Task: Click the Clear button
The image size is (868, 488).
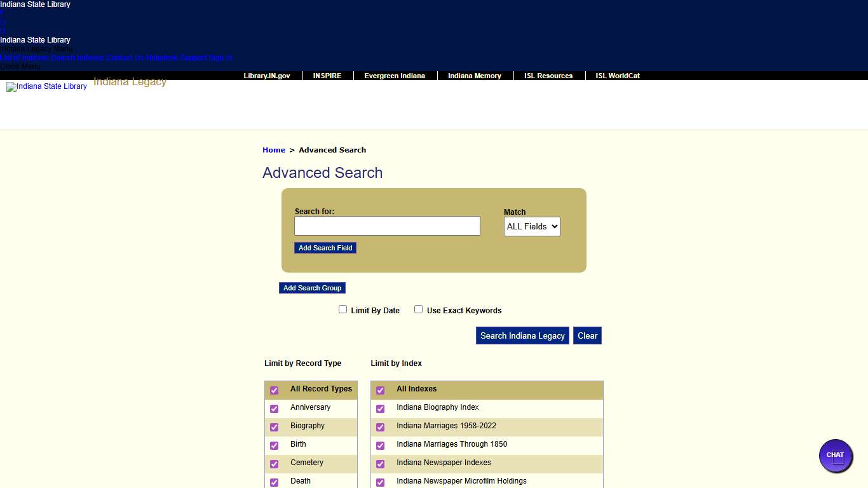Action: pyautogui.click(x=587, y=336)
